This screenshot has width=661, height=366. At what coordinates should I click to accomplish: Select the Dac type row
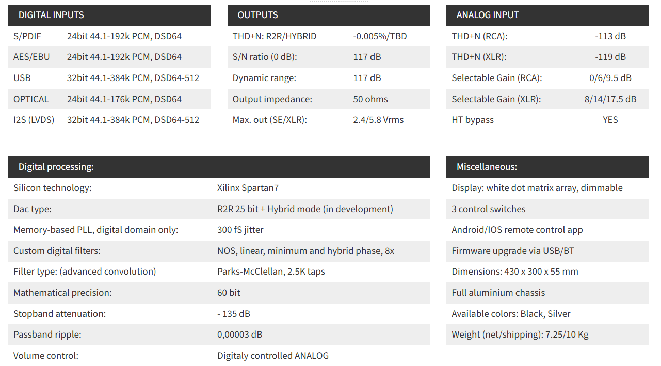(219, 209)
